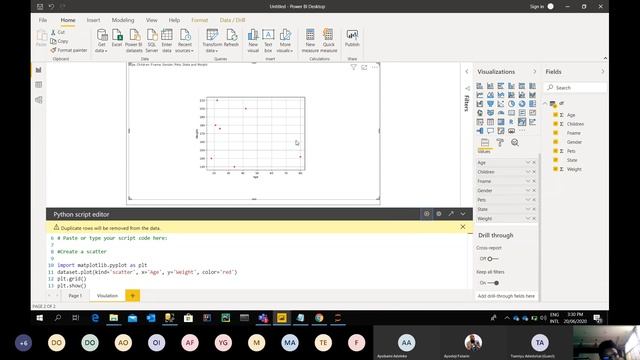Image resolution: width=640 pixels, height=360 pixels.
Task: Open the Fields well pane tab
Action: tap(484, 143)
